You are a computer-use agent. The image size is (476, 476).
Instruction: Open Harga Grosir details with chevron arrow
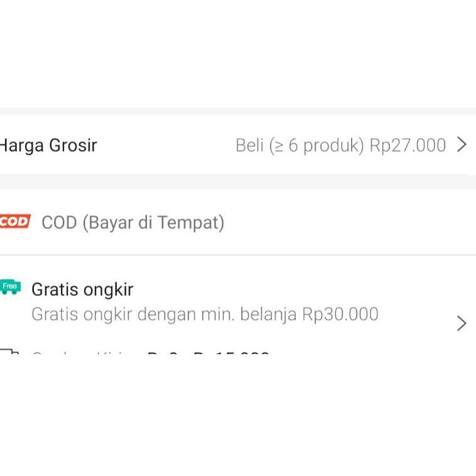pos(462,144)
